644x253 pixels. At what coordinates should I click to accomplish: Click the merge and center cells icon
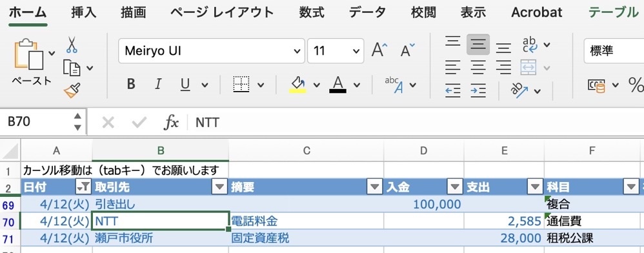pyautogui.click(x=528, y=67)
